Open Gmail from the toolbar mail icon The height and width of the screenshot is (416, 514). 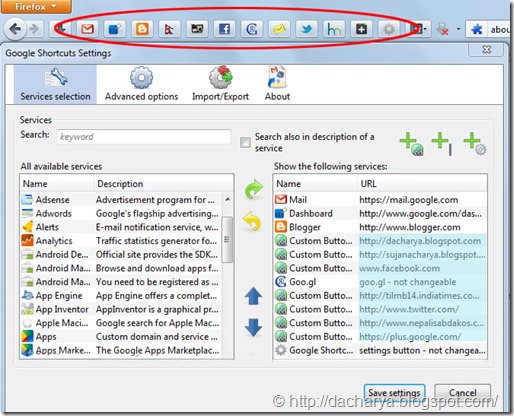pos(87,29)
